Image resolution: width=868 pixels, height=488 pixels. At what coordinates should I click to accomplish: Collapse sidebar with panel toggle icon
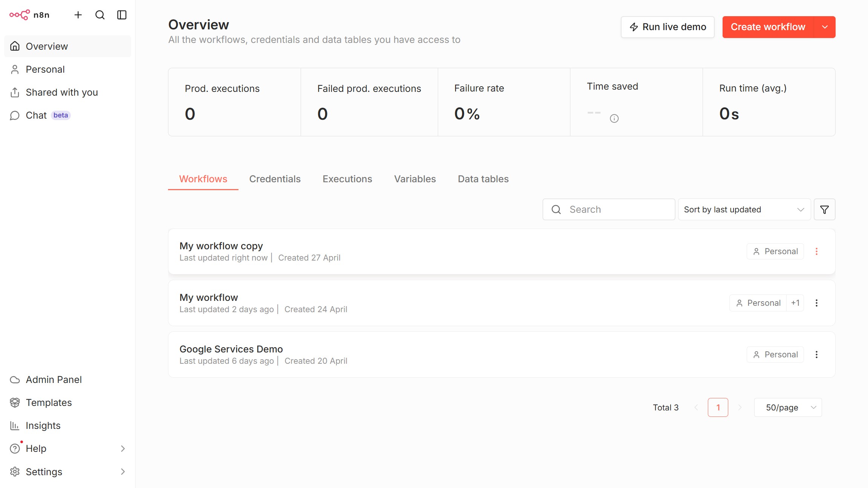[122, 15]
